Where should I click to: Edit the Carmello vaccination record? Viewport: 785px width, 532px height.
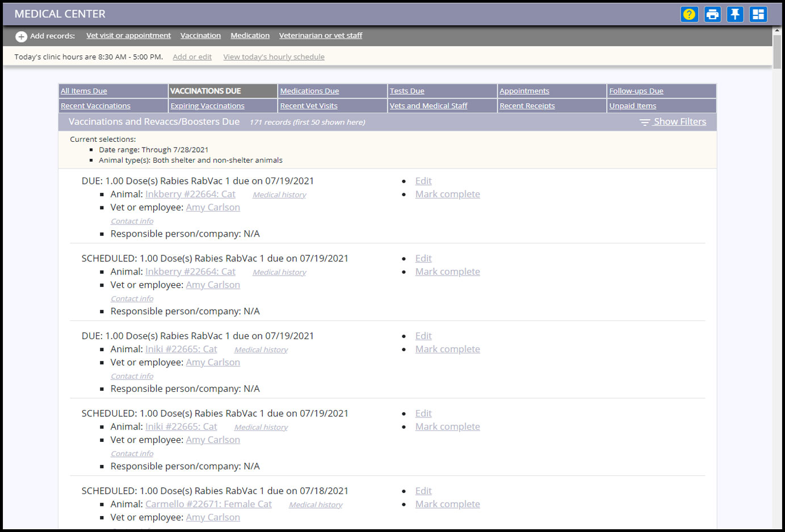point(423,491)
